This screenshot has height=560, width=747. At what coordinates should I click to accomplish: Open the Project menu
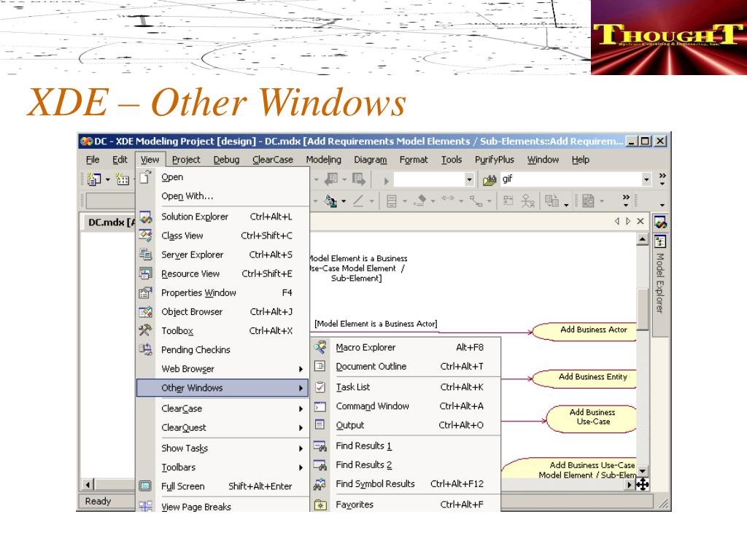186,160
